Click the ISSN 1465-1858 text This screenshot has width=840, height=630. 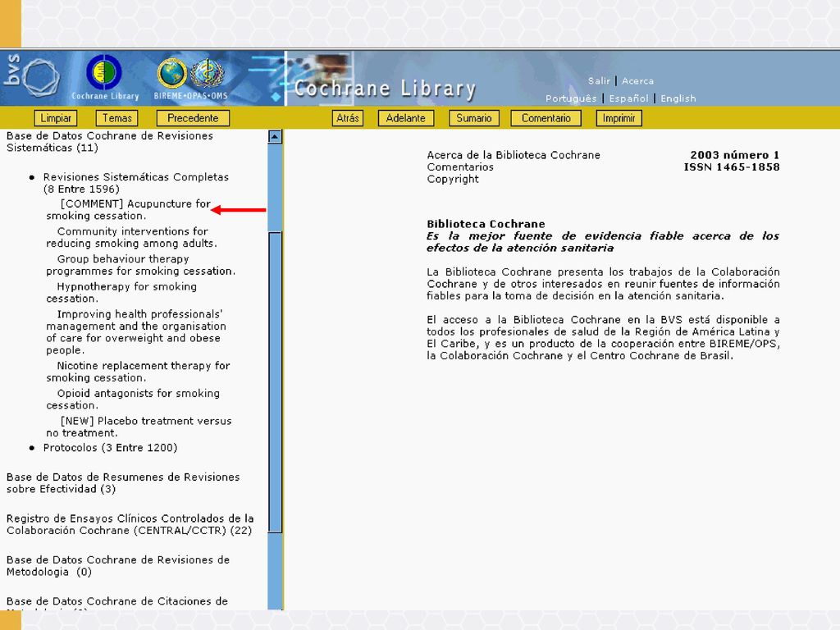(731, 167)
